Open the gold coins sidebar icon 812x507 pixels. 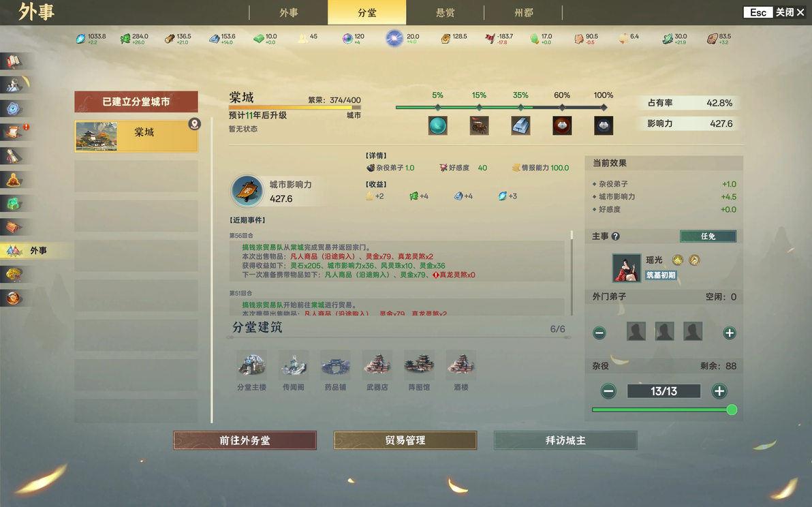[14, 274]
